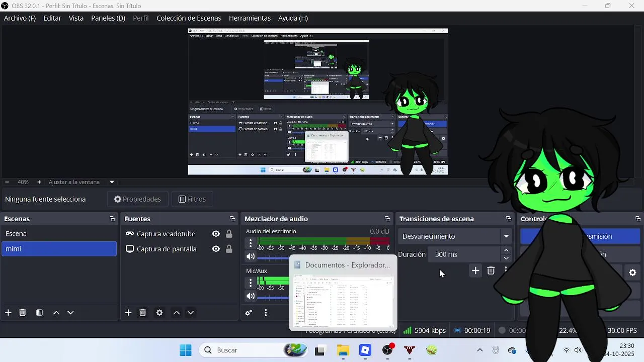Adjust Audio del escritorio volume slider

tap(274, 258)
